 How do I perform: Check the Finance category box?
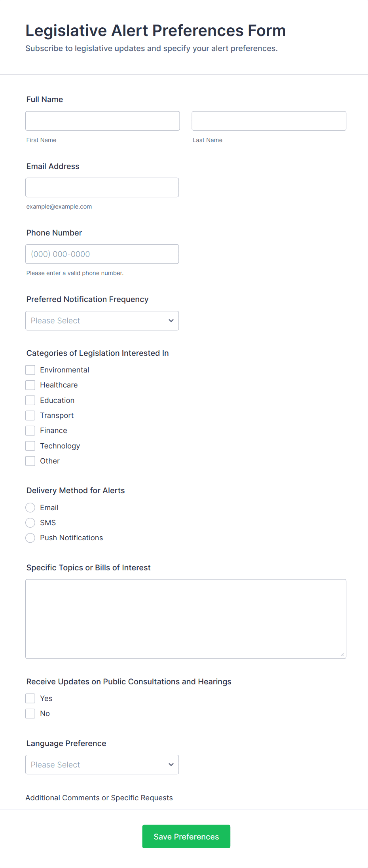point(30,431)
